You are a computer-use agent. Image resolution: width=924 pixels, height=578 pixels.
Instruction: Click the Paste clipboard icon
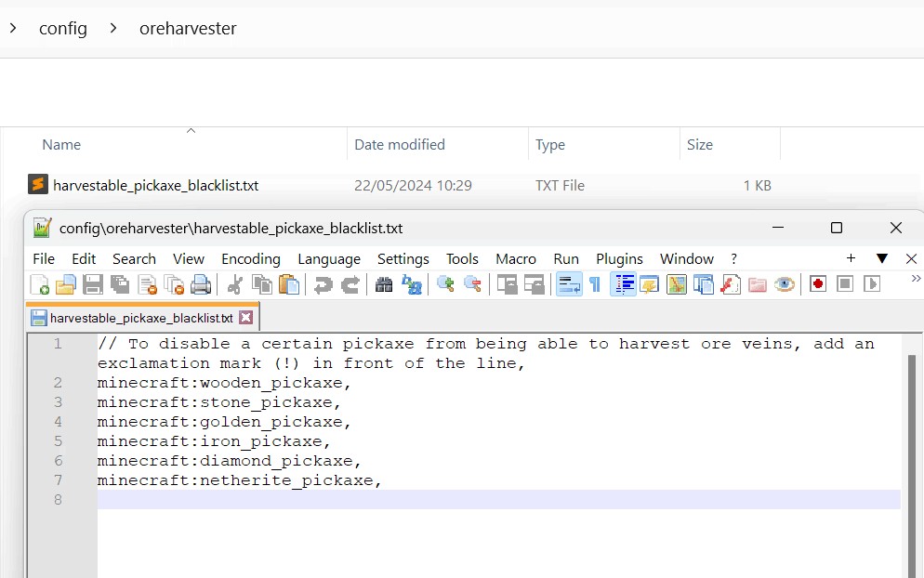pyautogui.click(x=289, y=284)
